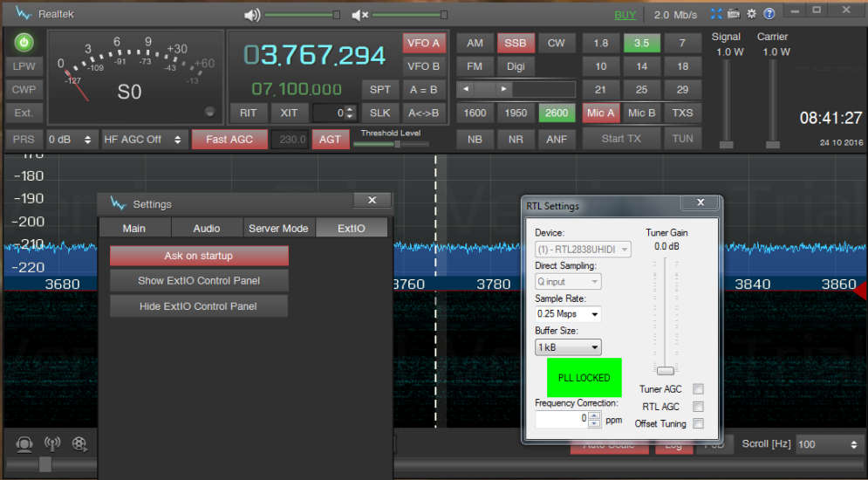Click the Start TX button

tap(621, 139)
